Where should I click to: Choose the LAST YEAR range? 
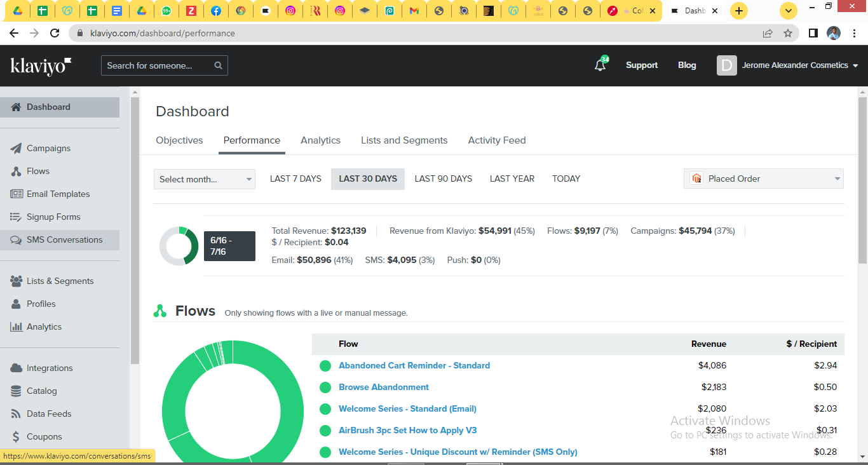[512, 179]
